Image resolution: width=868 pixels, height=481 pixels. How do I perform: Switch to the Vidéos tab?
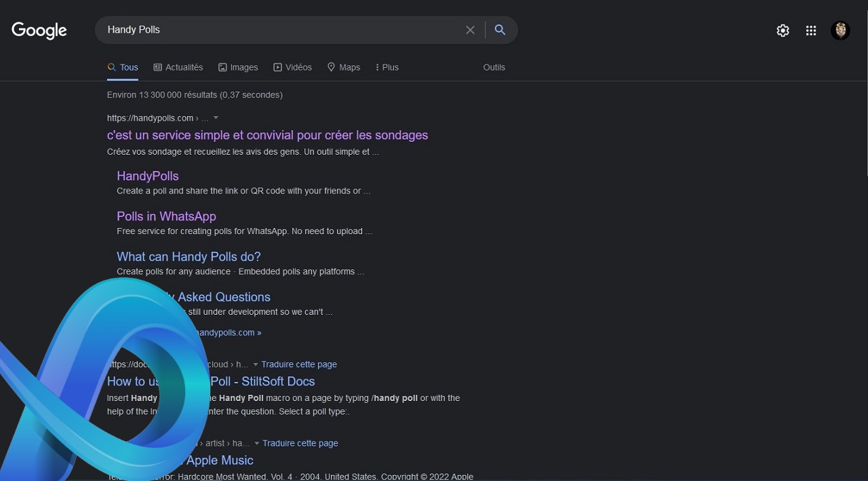point(292,67)
